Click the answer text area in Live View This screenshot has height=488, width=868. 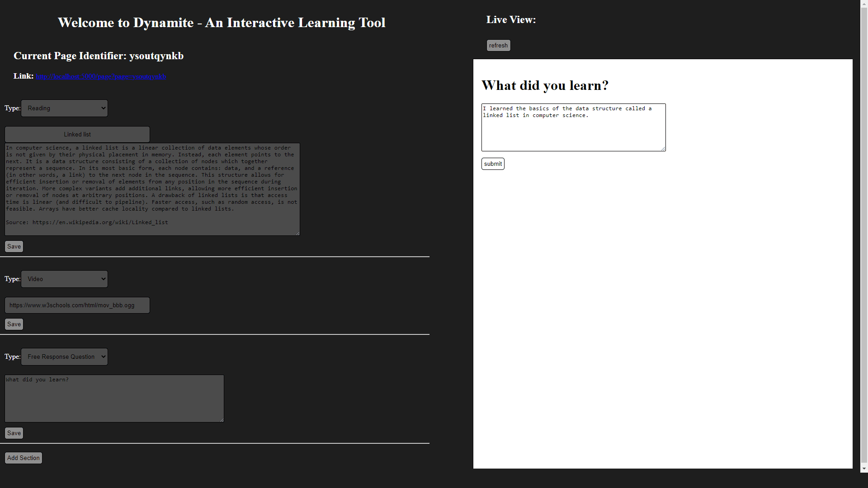pos(574,127)
